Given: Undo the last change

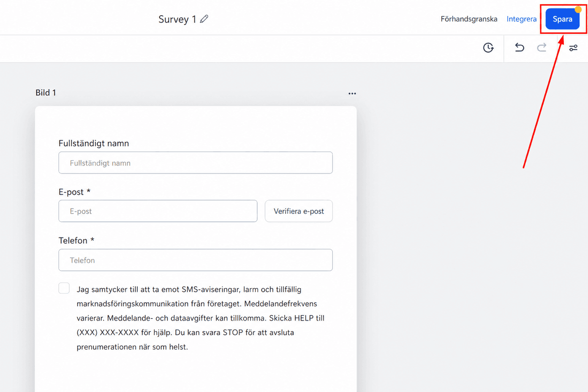Looking at the screenshot, I should click(520, 47).
